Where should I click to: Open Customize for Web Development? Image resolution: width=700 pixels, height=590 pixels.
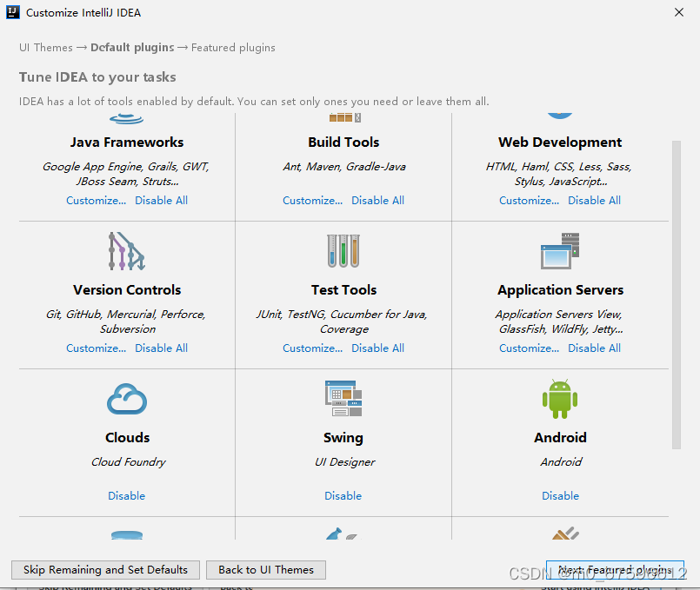pos(529,201)
